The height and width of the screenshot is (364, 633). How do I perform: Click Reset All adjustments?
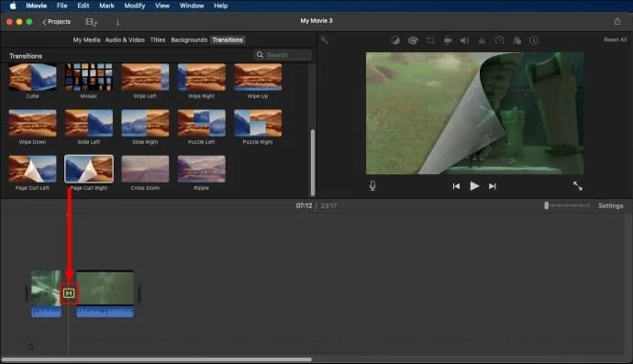[616, 39]
